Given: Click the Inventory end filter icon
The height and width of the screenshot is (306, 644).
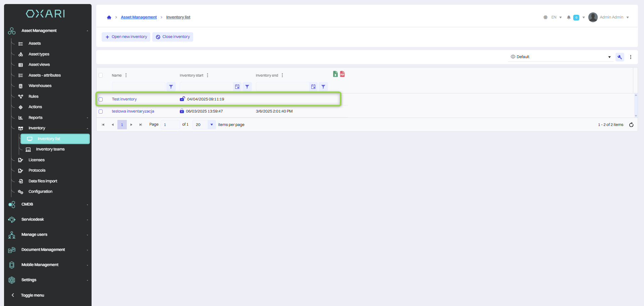Looking at the screenshot, I should pos(323,87).
